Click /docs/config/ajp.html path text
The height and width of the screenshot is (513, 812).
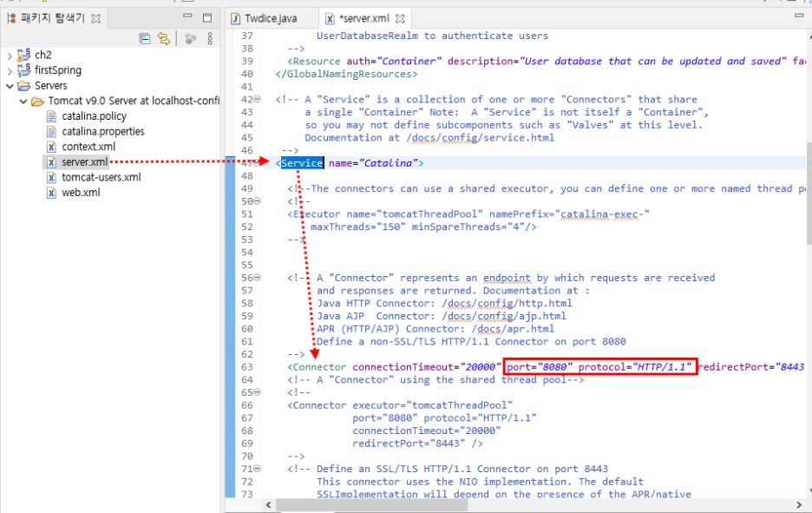click(x=504, y=316)
